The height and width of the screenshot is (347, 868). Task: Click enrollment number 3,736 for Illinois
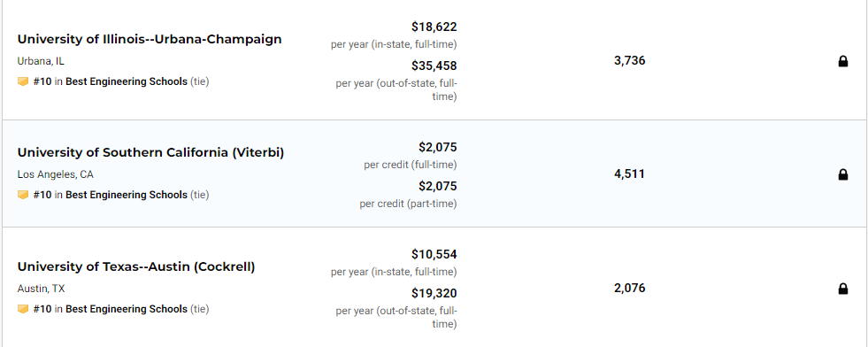pyautogui.click(x=629, y=61)
